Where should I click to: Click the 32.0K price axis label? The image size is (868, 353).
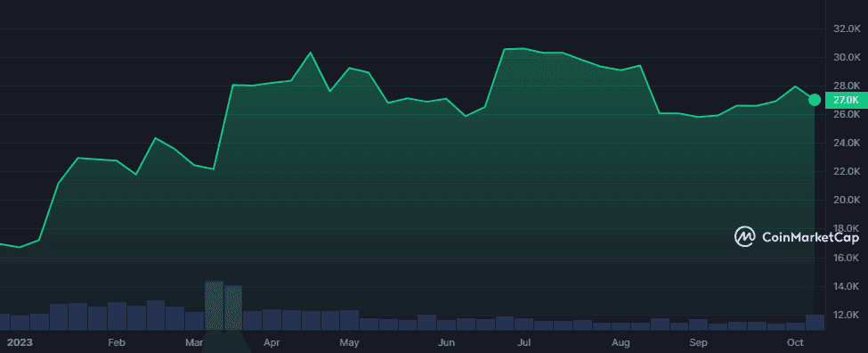coord(846,29)
